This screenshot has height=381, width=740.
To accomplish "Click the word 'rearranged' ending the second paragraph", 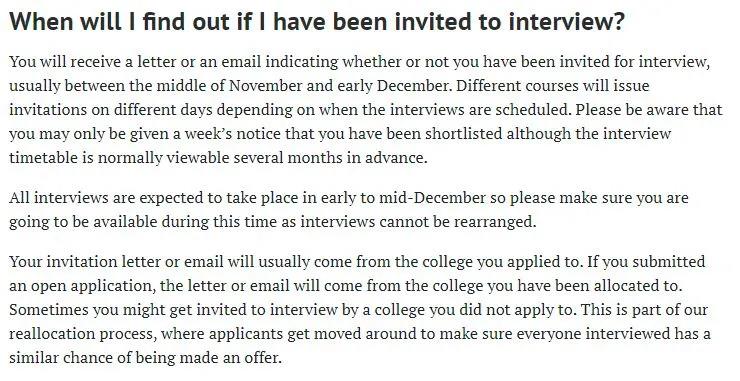I will pos(494,221).
